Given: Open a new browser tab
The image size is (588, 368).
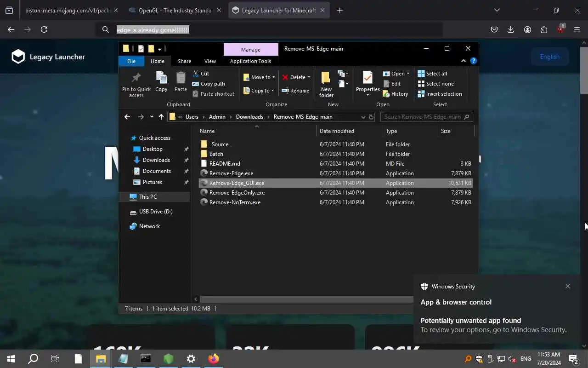Looking at the screenshot, I should click(340, 10).
